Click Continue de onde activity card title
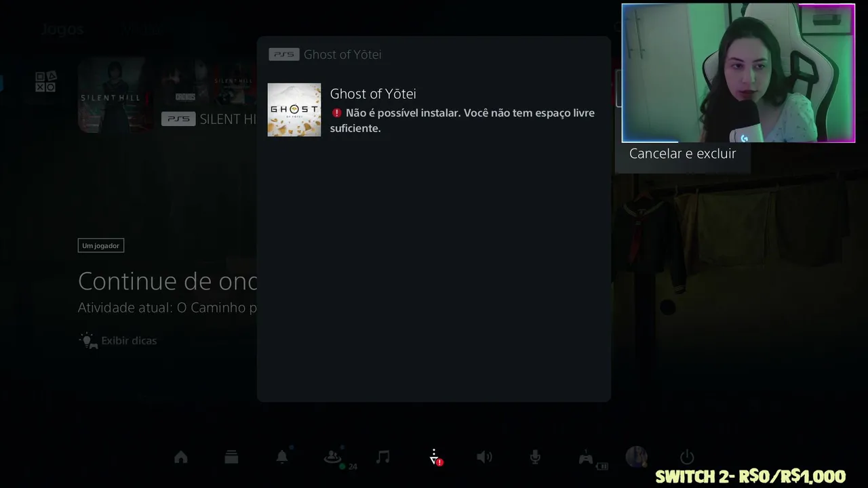868x488 pixels. pos(167,281)
